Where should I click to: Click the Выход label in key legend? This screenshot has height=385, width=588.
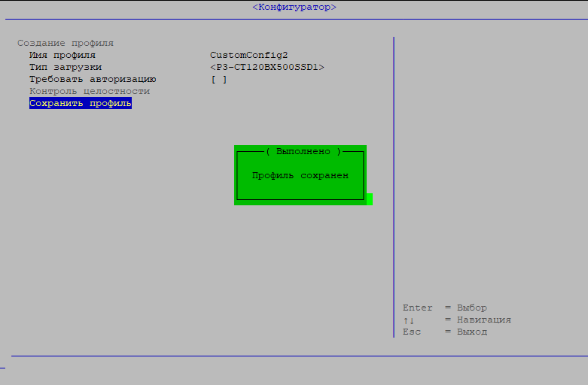[472, 332]
